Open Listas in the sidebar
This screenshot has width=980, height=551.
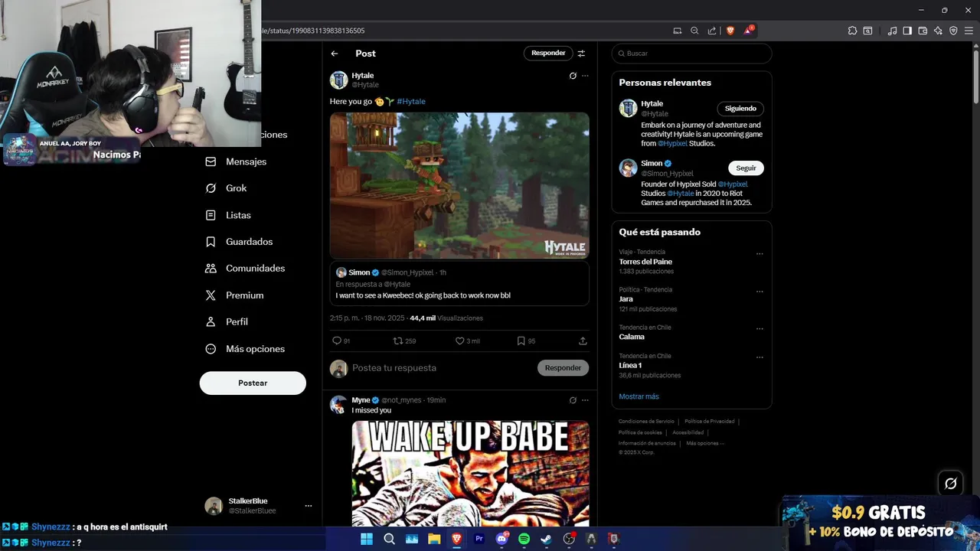click(x=228, y=215)
